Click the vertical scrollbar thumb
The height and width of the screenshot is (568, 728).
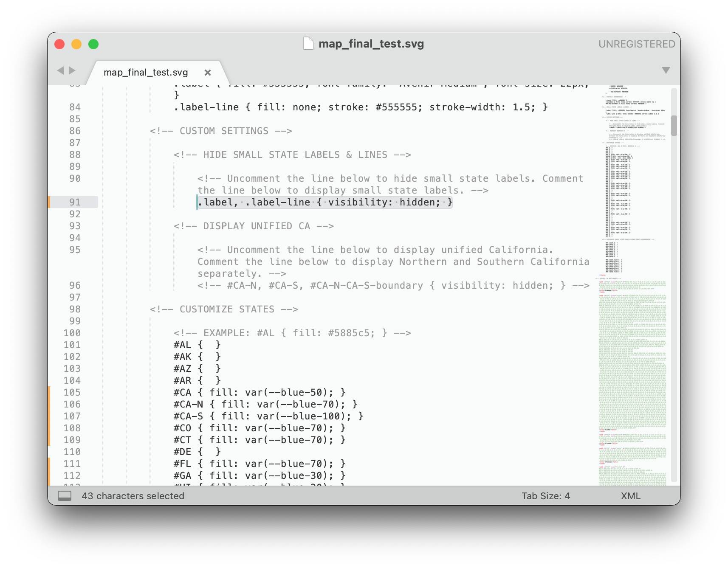click(x=674, y=126)
